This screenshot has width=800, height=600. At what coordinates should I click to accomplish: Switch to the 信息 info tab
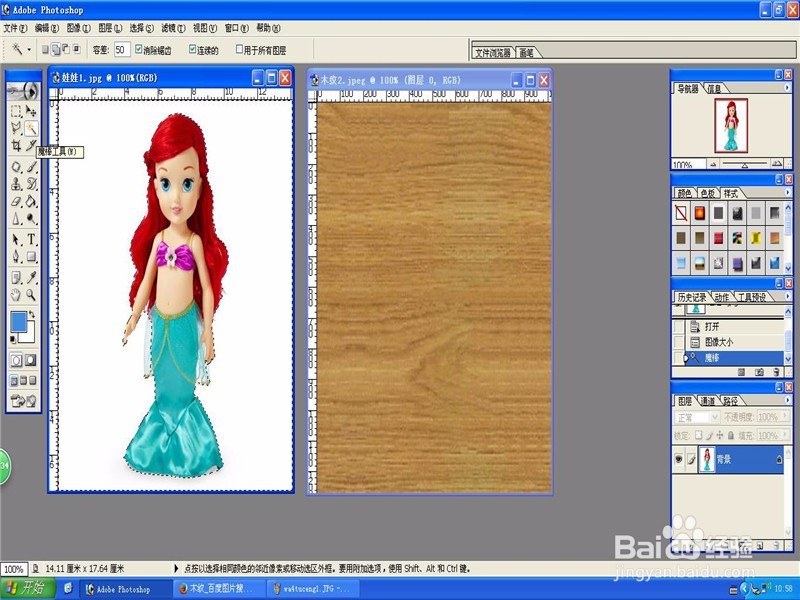pyautogui.click(x=714, y=89)
